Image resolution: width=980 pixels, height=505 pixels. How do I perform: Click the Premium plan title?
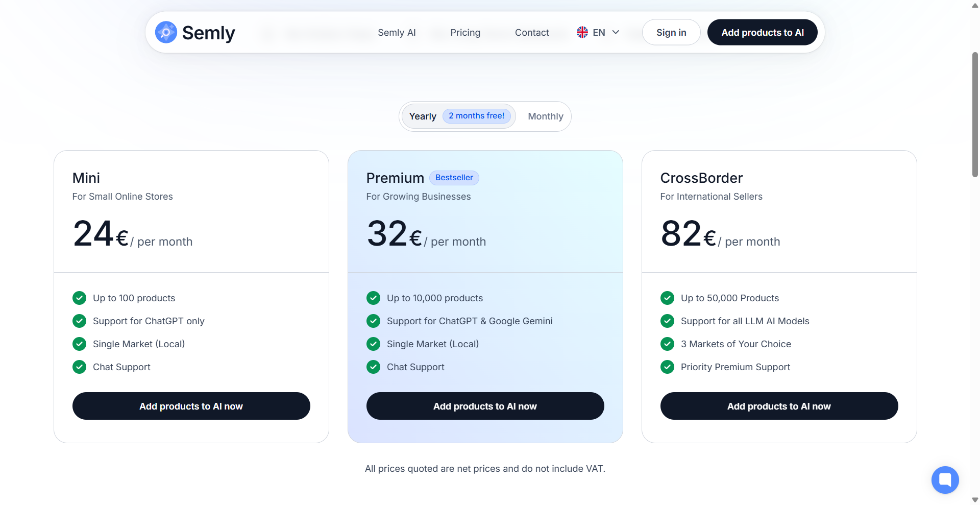(x=395, y=178)
